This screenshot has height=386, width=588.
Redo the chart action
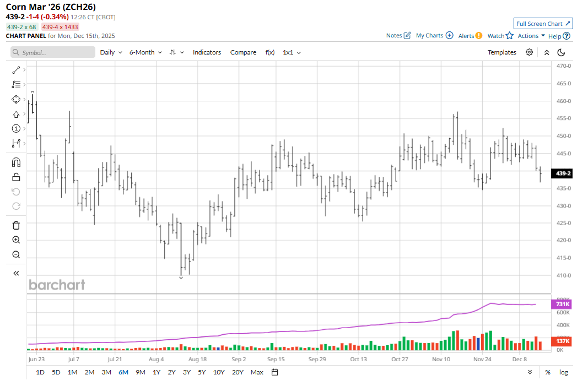[16, 206]
